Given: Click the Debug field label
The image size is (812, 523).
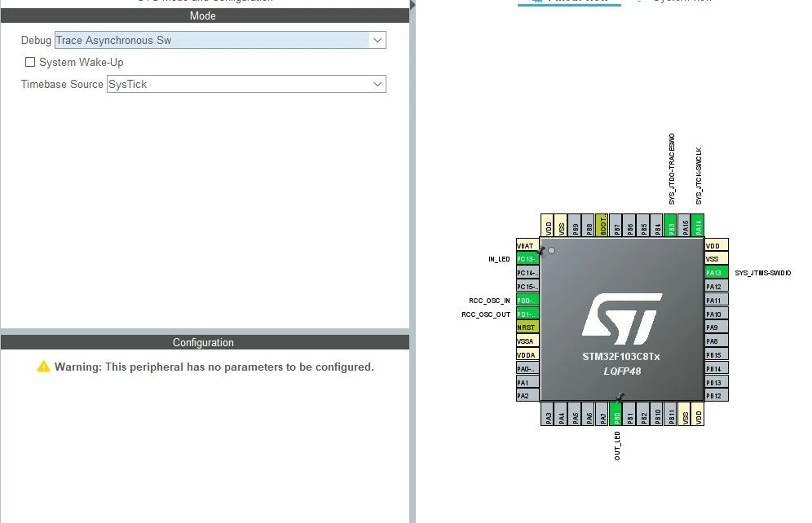Looking at the screenshot, I should 36,40.
